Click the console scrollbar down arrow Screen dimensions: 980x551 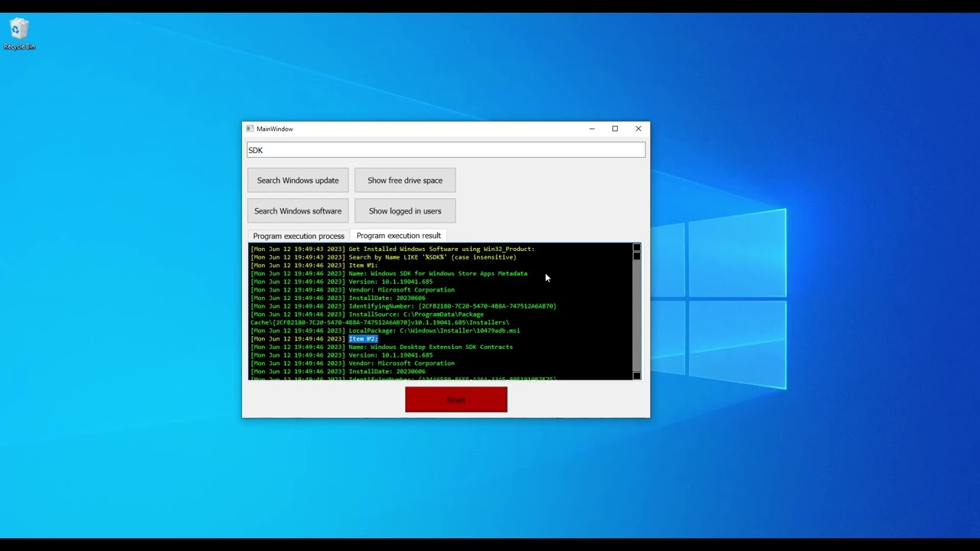coord(636,376)
